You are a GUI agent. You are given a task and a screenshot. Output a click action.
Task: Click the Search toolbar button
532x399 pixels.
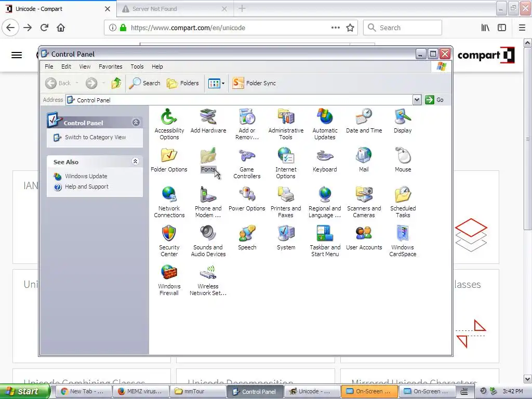[145, 83]
